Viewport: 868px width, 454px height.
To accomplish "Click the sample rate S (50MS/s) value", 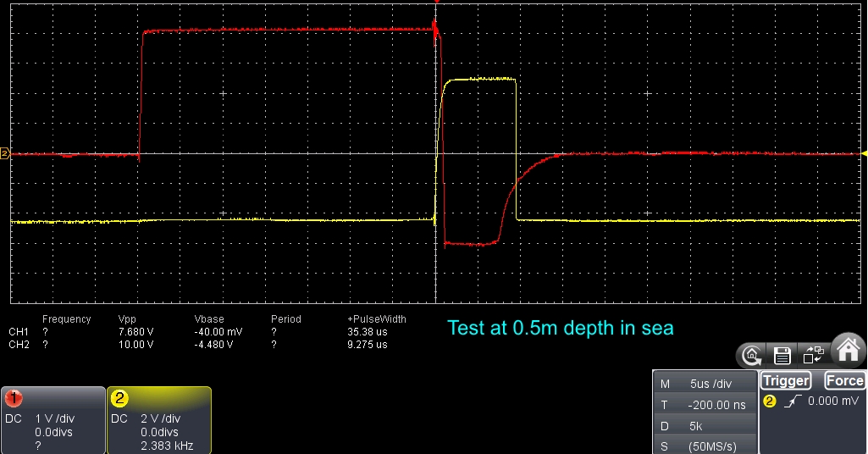I will pyautogui.click(x=705, y=446).
